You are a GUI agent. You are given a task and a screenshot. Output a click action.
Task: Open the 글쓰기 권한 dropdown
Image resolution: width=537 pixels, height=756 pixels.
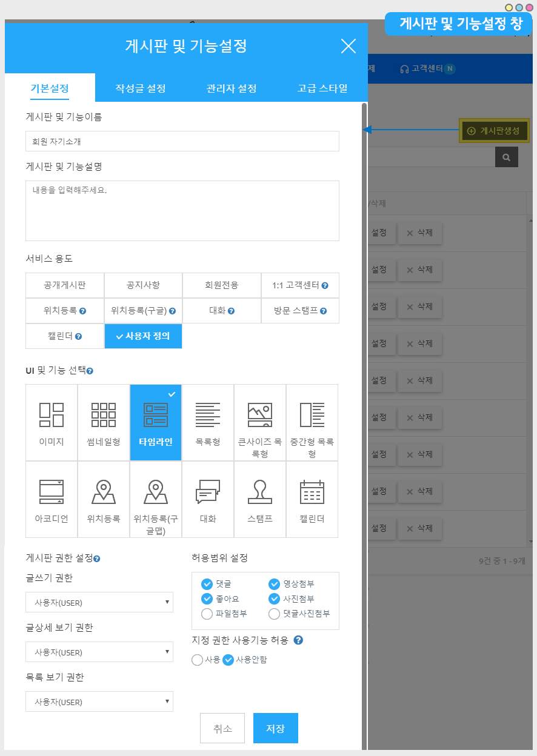click(x=99, y=603)
